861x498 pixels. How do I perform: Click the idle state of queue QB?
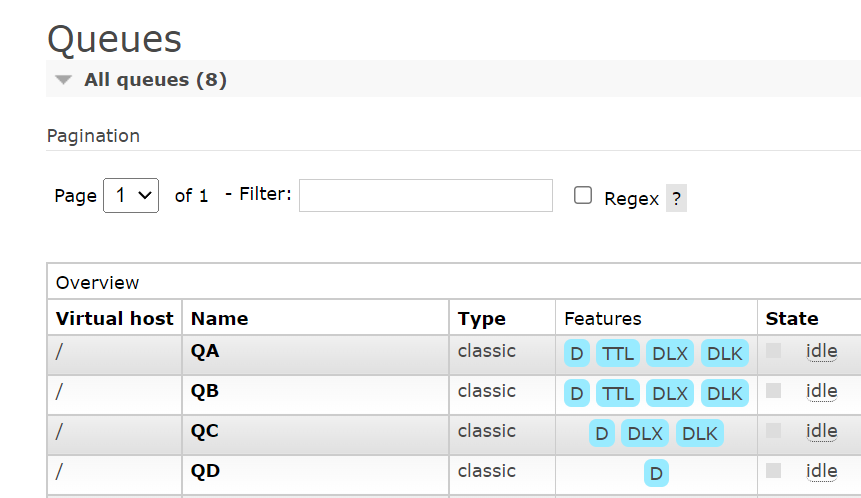click(x=821, y=391)
